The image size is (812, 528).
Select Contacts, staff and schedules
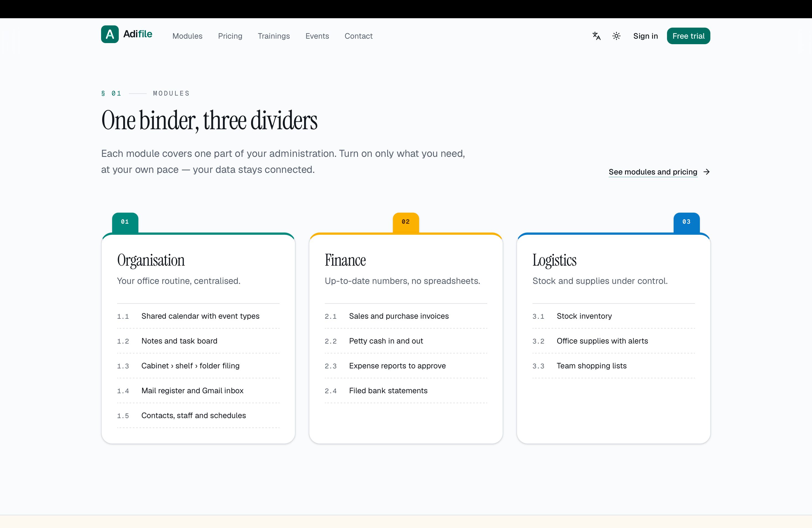click(198, 415)
